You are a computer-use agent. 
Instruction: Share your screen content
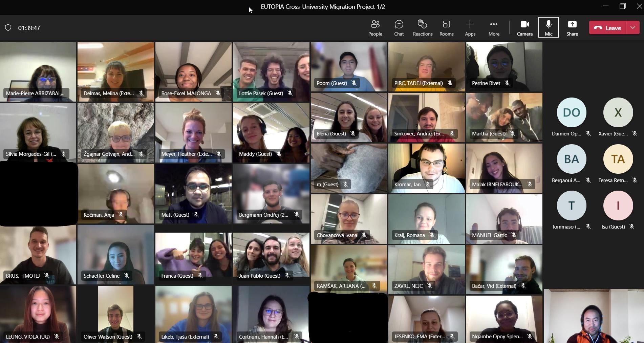point(572,28)
